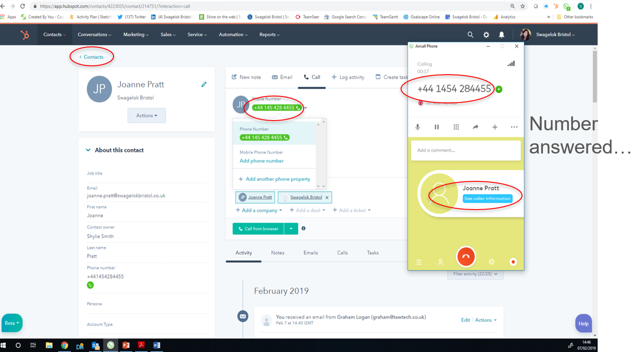This screenshot has width=644, height=352.
Task: Open the Aircall hamburger menu
Action: pyautogui.click(x=419, y=262)
